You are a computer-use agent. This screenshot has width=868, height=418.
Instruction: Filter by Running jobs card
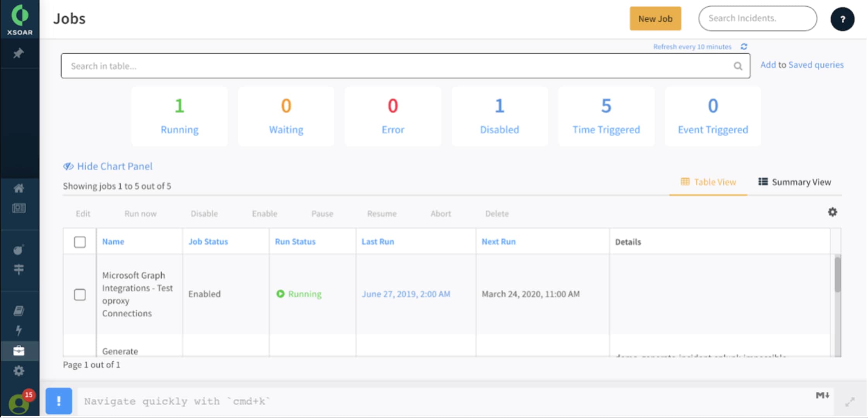(x=179, y=116)
